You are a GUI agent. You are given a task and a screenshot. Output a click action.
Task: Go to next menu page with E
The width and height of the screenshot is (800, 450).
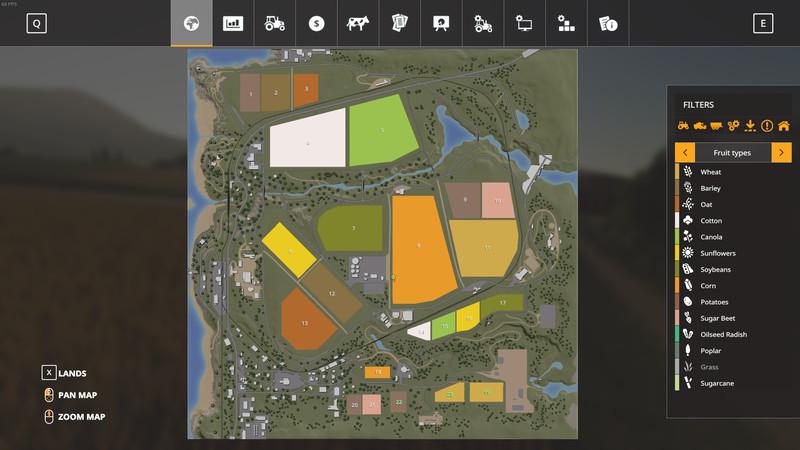(764, 24)
